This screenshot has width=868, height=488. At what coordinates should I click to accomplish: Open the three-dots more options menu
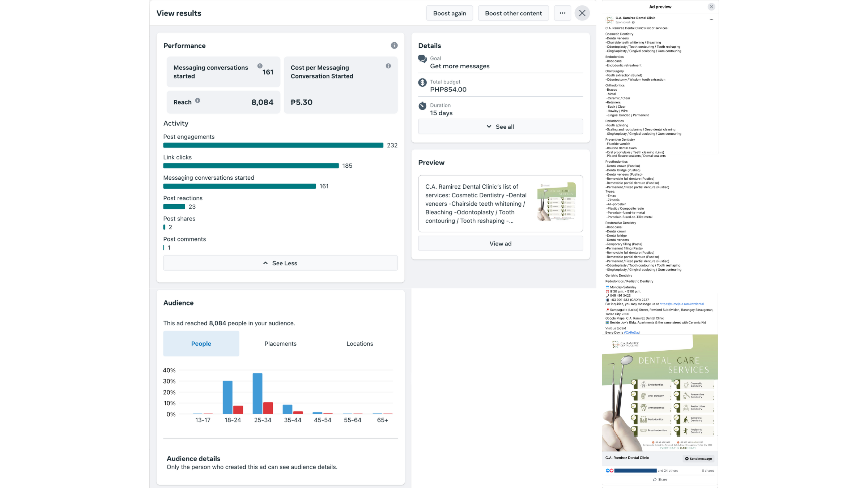(562, 13)
